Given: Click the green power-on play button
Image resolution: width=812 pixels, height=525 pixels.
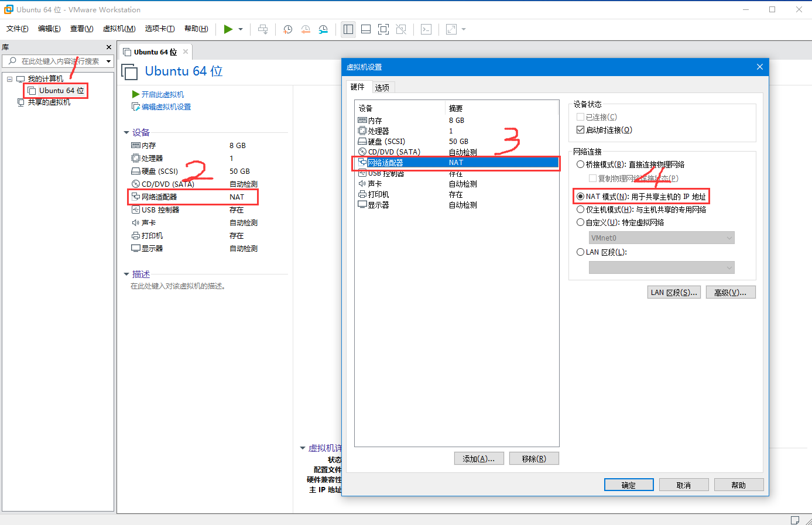Looking at the screenshot, I should (x=228, y=29).
